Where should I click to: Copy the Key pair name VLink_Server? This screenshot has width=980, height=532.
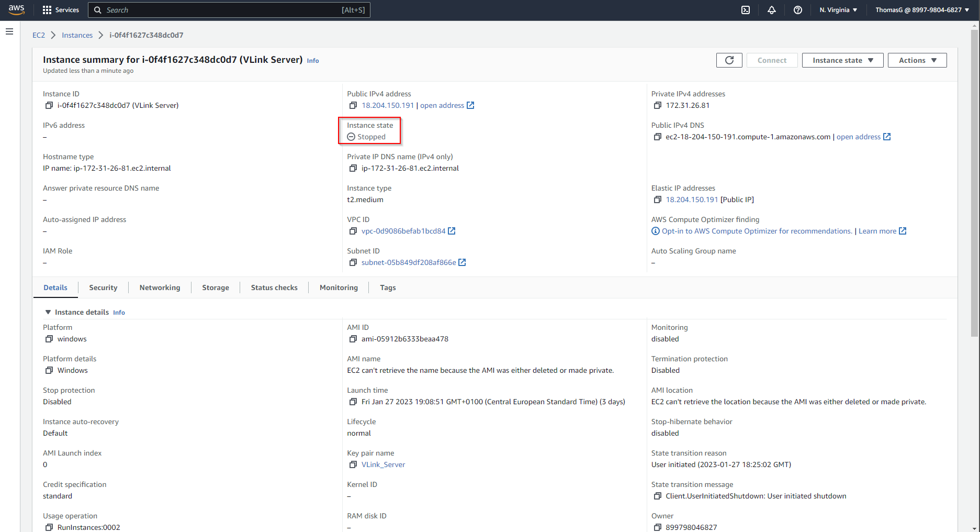[x=353, y=464]
